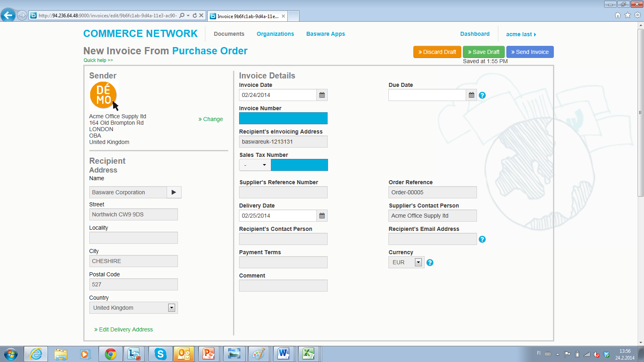Go to the Dashboard
The image size is (644, 362).
click(475, 34)
